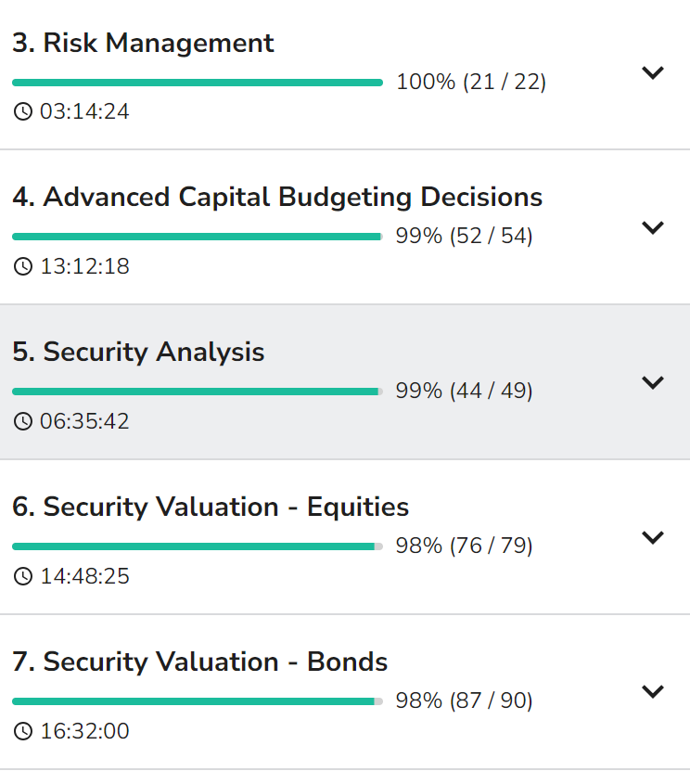This screenshot has width=690, height=784.
Task: Click clock icon under Advanced Capital Budgeting Decisions
Action: (22, 267)
